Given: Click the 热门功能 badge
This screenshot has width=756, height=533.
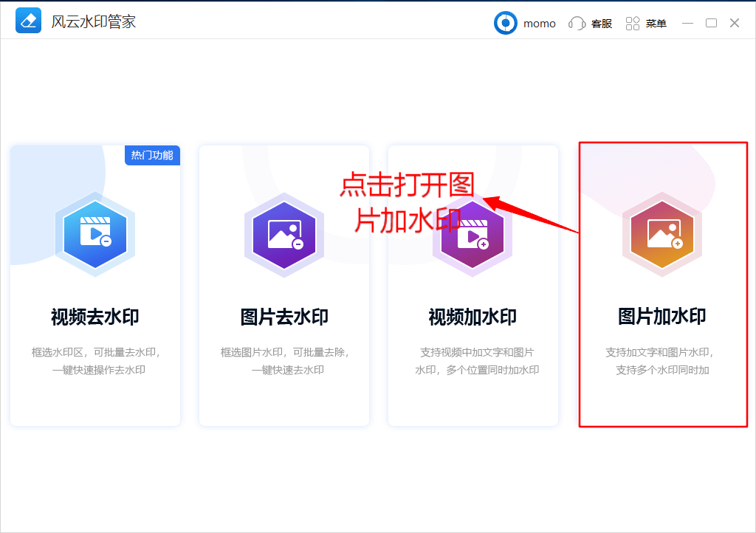Looking at the screenshot, I should coord(152,155).
